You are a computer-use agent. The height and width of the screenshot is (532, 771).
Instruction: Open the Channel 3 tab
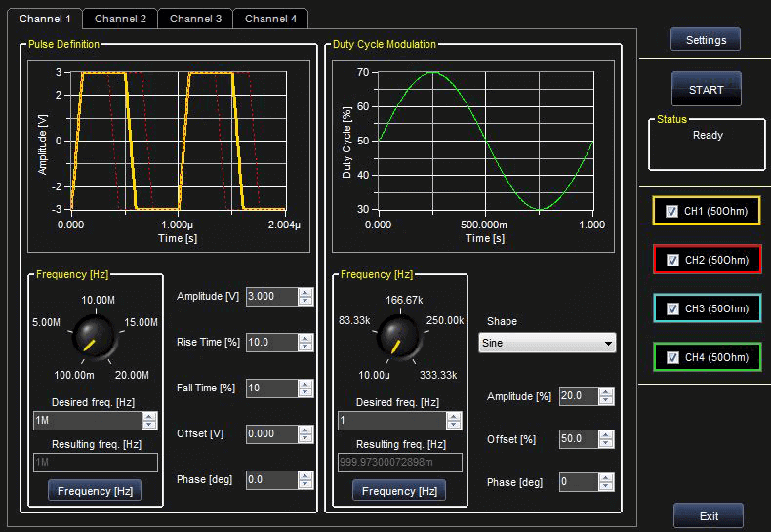coord(195,19)
